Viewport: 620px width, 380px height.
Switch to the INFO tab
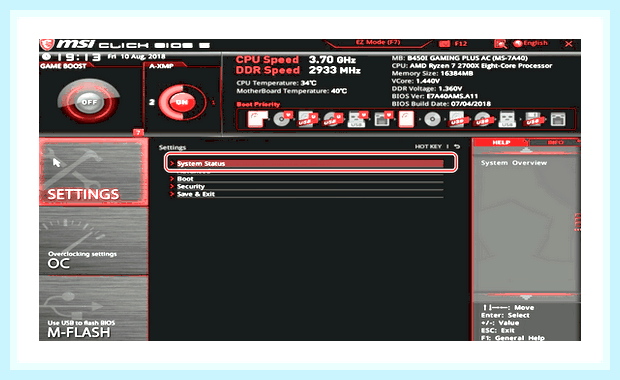pos(555,142)
